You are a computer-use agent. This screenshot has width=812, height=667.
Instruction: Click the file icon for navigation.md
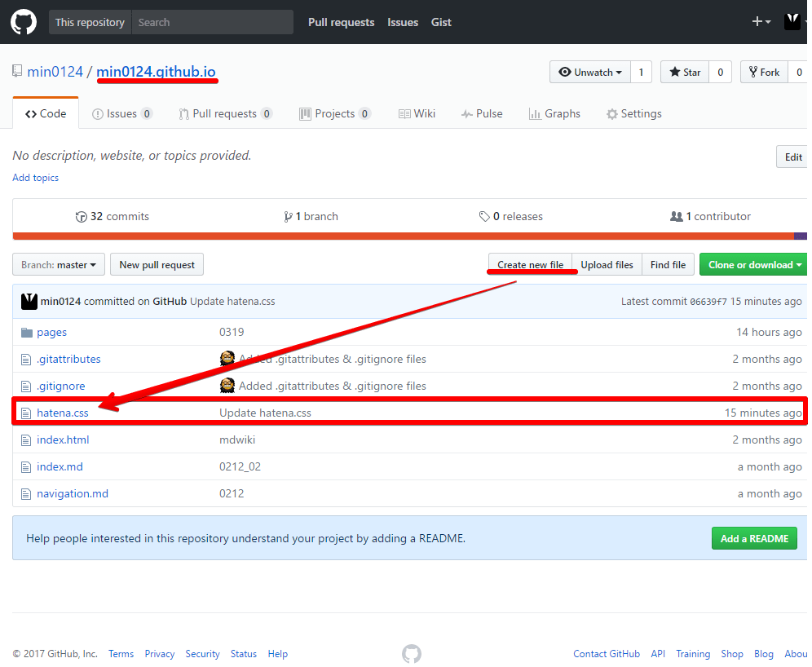[26, 494]
